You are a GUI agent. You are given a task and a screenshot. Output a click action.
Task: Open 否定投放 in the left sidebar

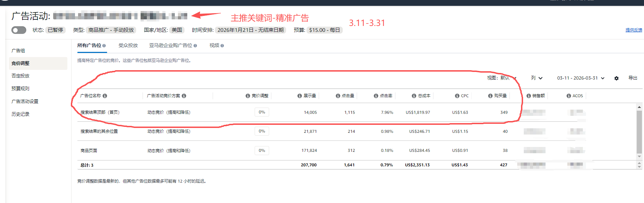(20, 76)
